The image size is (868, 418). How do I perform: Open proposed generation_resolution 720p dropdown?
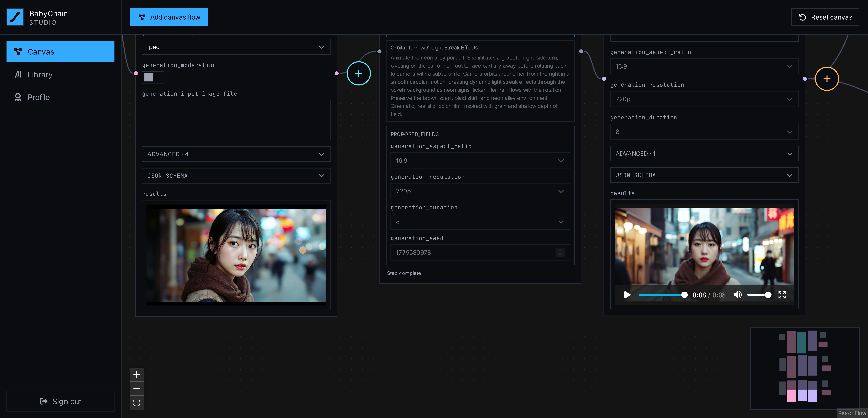(x=480, y=191)
